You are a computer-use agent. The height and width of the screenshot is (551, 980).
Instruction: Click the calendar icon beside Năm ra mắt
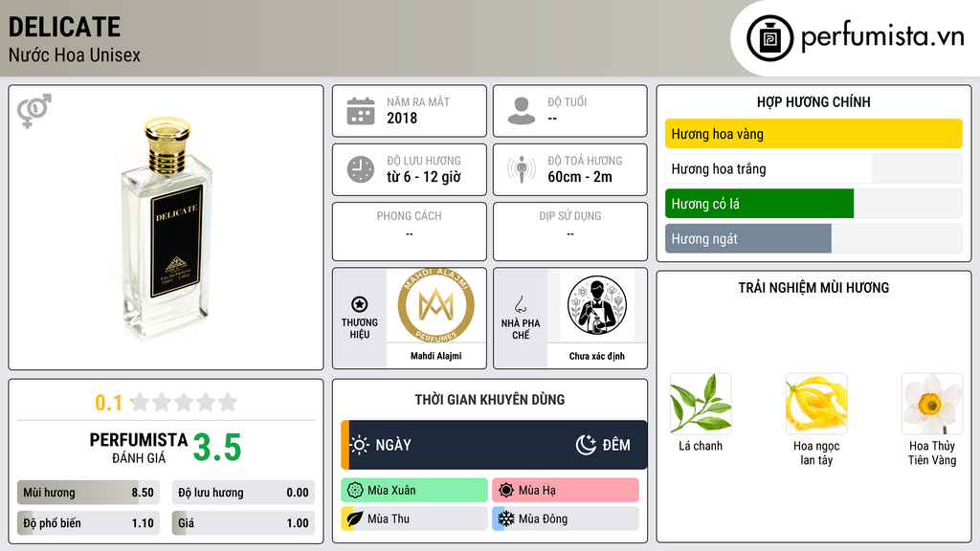[361, 111]
